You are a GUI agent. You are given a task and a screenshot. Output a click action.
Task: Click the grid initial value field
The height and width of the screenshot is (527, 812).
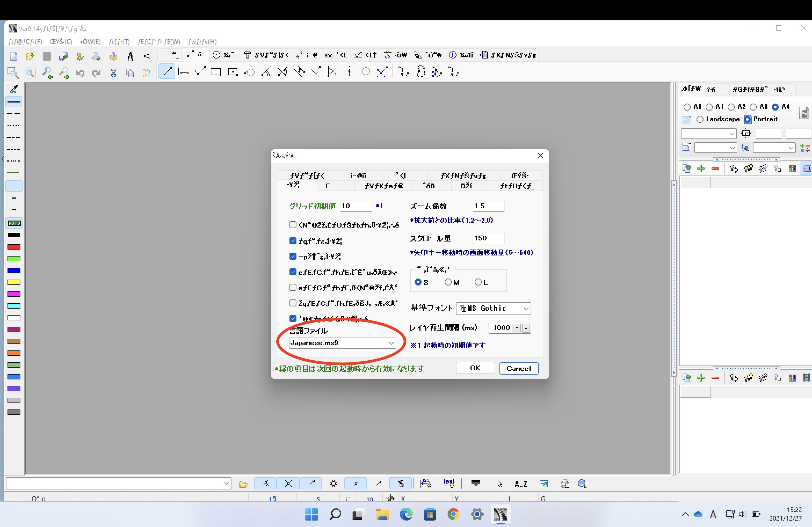pyautogui.click(x=356, y=206)
